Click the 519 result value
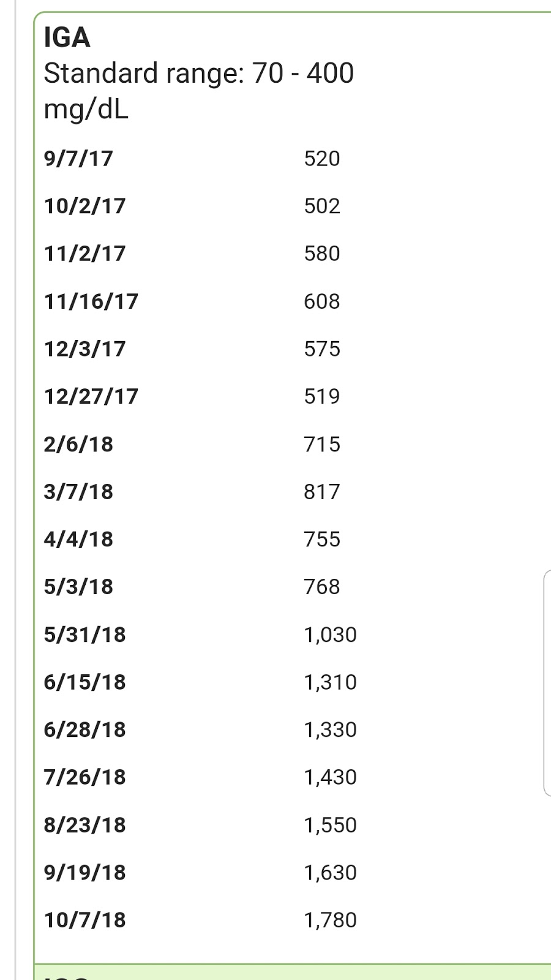Viewport: 551px width, 980px height. tap(321, 396)
